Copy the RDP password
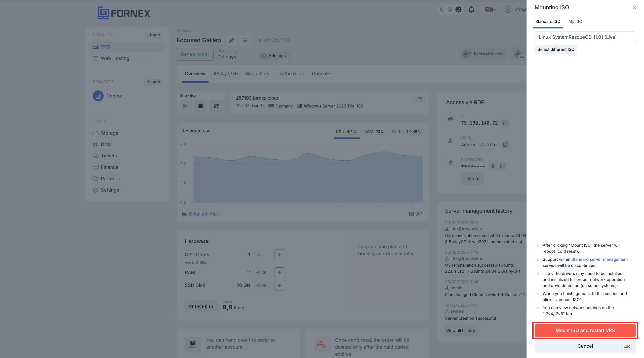The image size is (644, 358). tap(502, 166)
